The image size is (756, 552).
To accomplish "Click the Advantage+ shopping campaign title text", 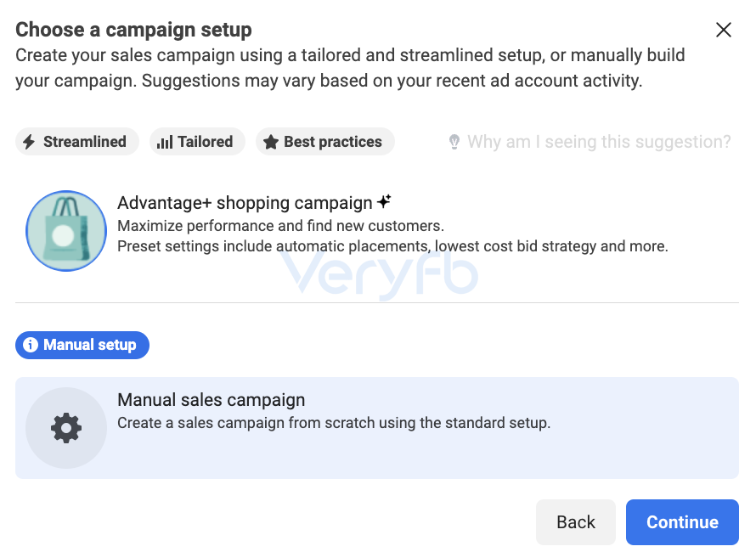I will tap(245, 203).
